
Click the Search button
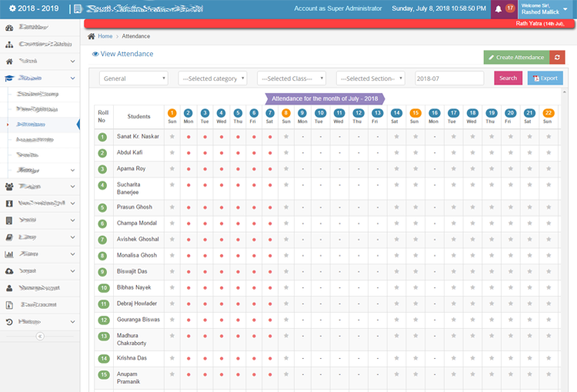click(x=509, y=78)
